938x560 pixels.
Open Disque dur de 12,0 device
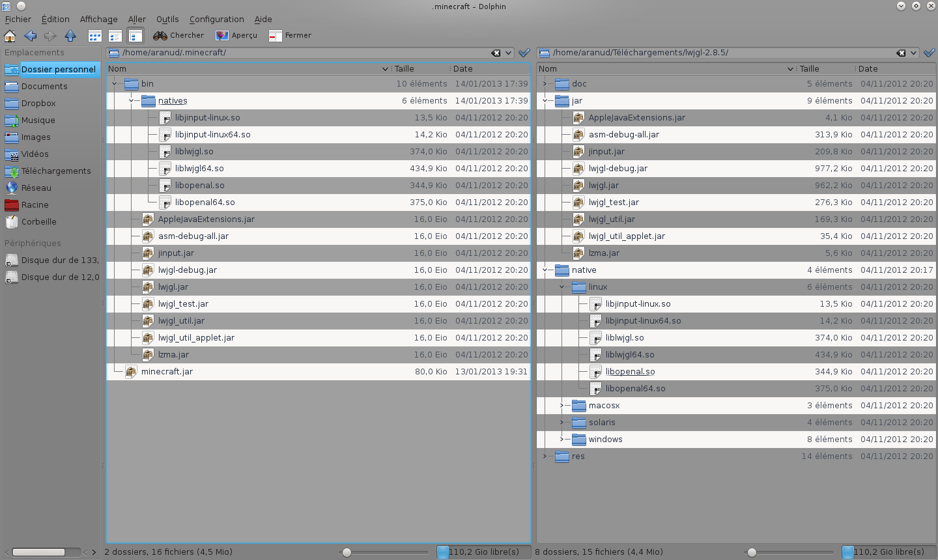pyautogui.click(x=60, y=277)
